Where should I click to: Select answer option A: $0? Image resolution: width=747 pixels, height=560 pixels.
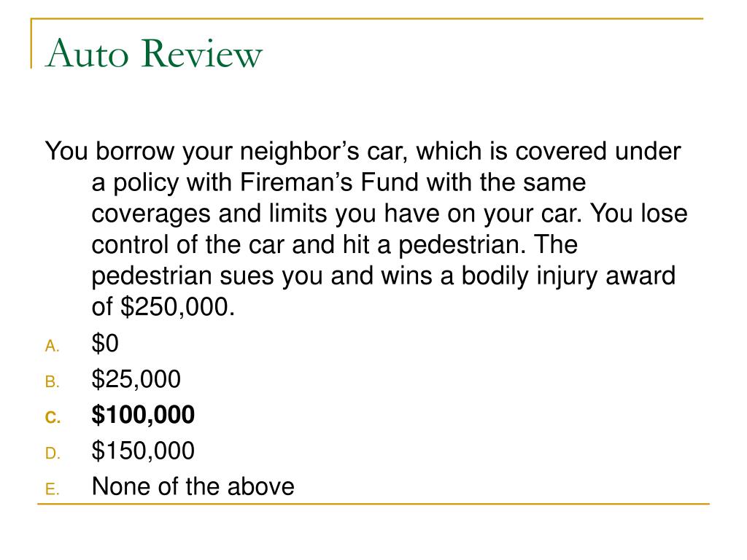pyautogui.click(x=105, y=343)
